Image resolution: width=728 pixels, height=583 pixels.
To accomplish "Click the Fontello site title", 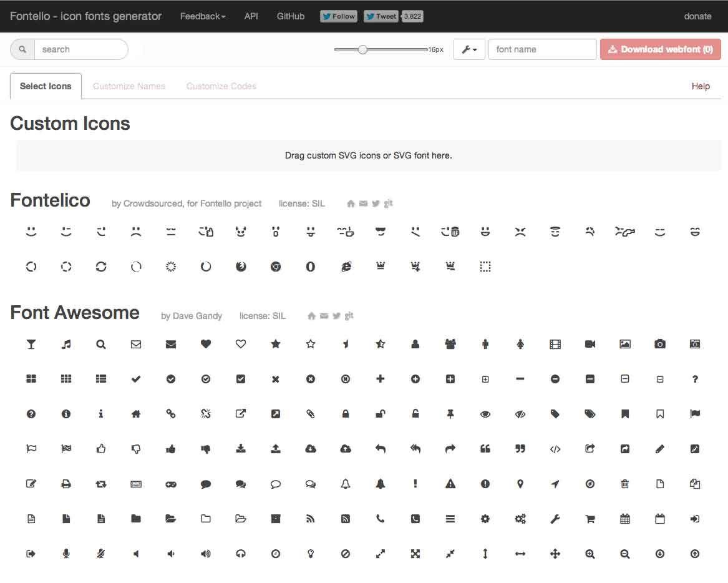I will pos(85,16).
